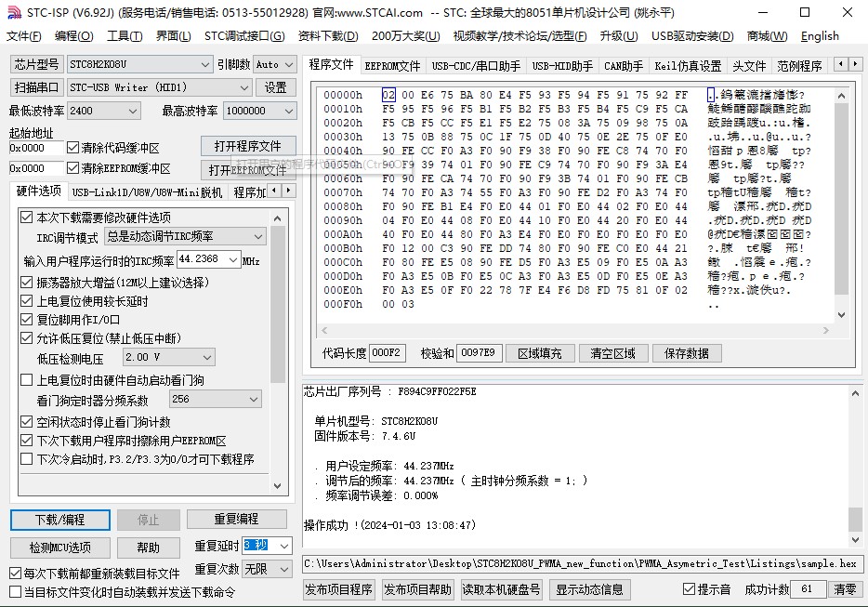Click 清空区域 button
Screen dimensions: 868x607
pyautogui.click(x=612, y=353)
